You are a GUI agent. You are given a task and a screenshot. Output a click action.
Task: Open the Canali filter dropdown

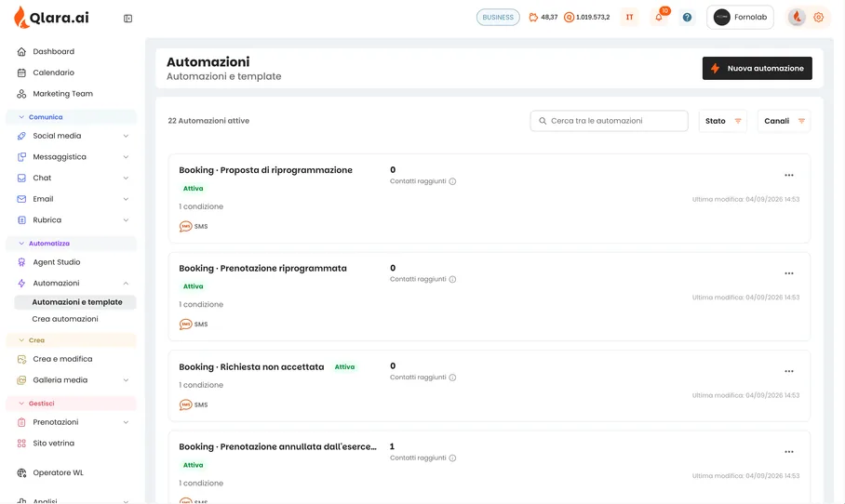click(x=784, y=121)
